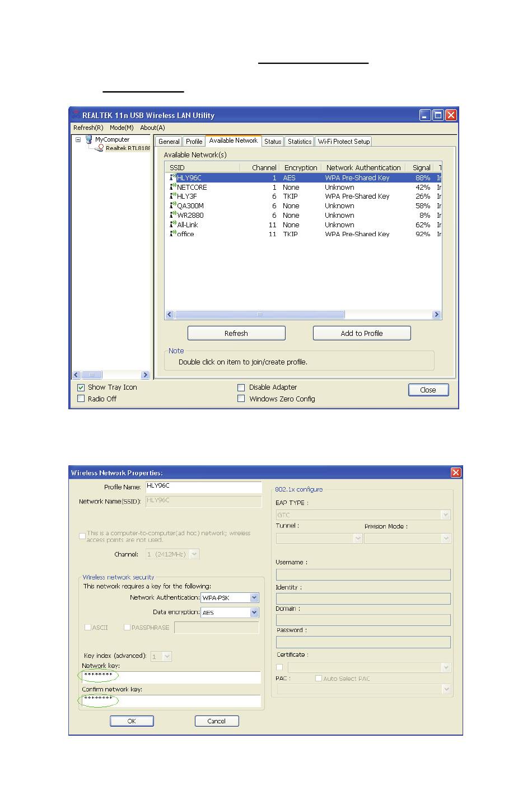Click the signal icon beside QA300M network
The height and width of the screenshot is (795, 532).
click(173, 205)
